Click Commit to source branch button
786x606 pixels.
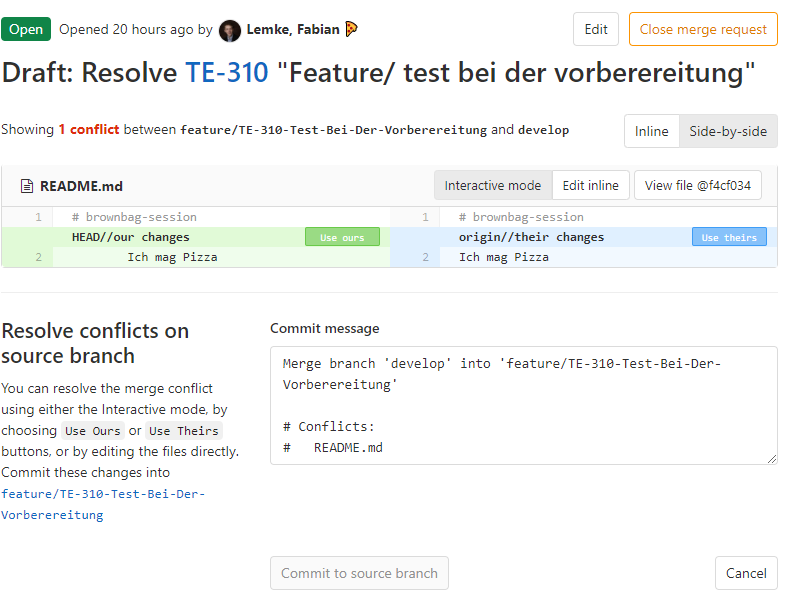[359, 573]
